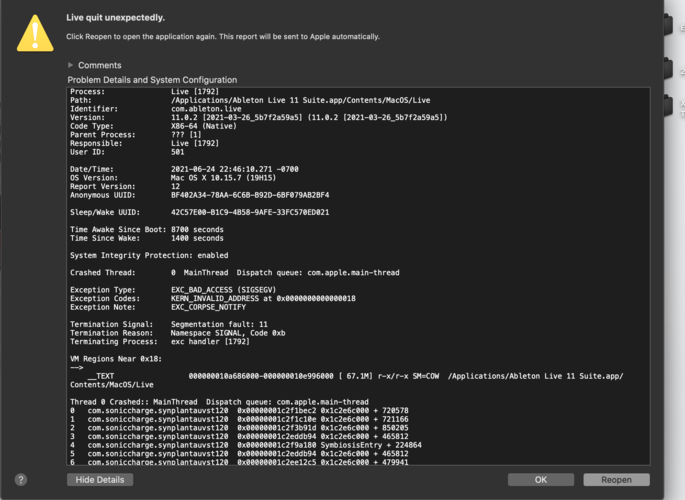Click 'exc handler [1792]' terminating process

point(210,341)
